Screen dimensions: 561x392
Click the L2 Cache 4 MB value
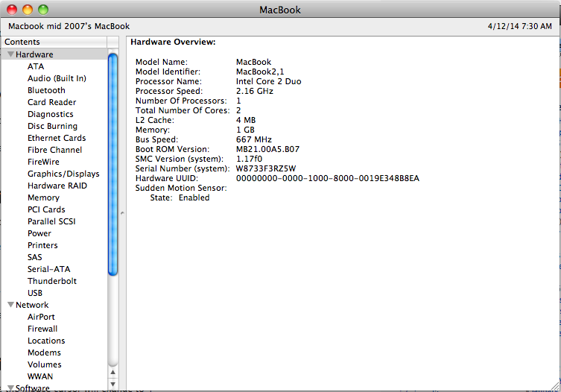point(246,120)
